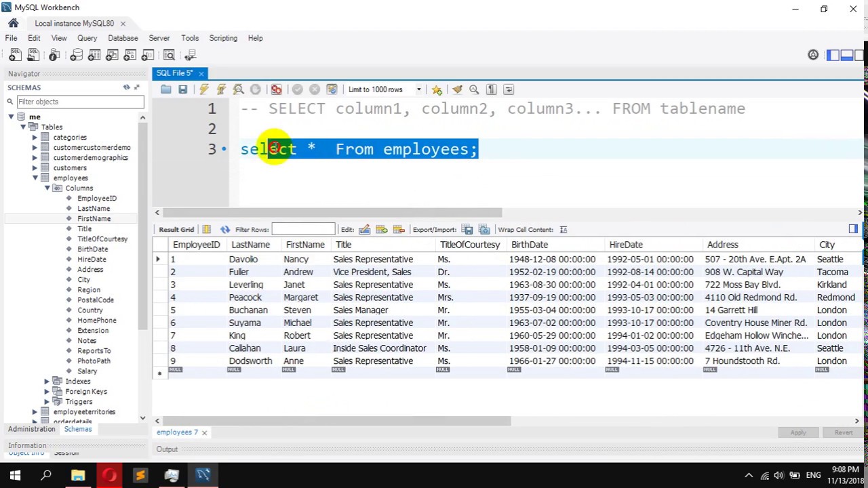Click the Revert button
Screen dimensions: 868x488
[844, 432]
